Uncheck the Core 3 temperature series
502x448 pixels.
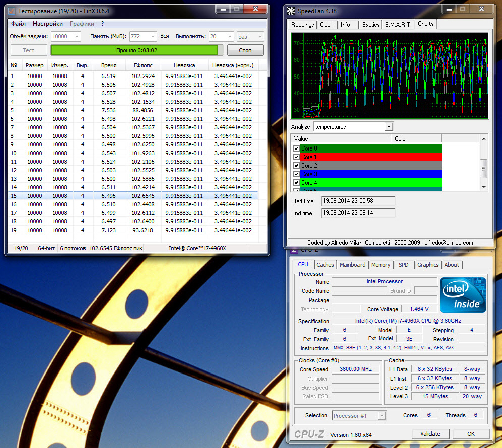point(296,174)
